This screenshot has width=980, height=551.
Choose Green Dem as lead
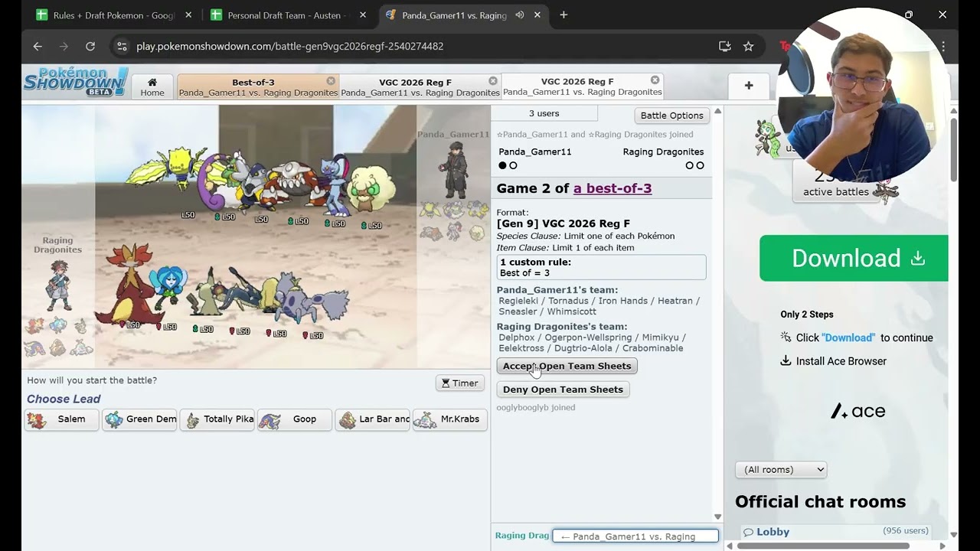(x=139, y=419)
